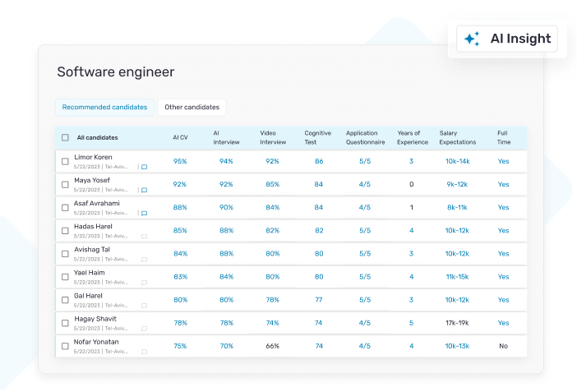Click the AI Interview column header
The width and height of the screenshot is (577, 392).
pyautogui.click(x=226, y=138)
